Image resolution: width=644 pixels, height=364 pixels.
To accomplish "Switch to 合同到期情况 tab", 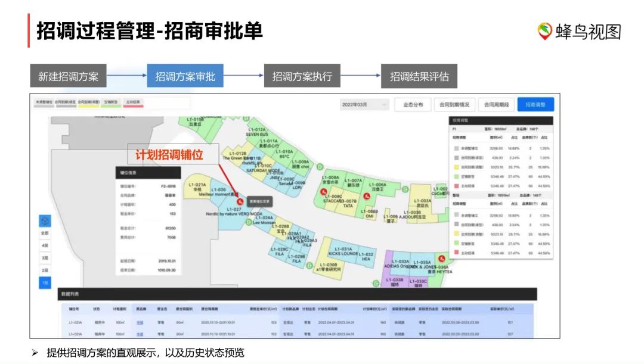I will tap(455, 104).
